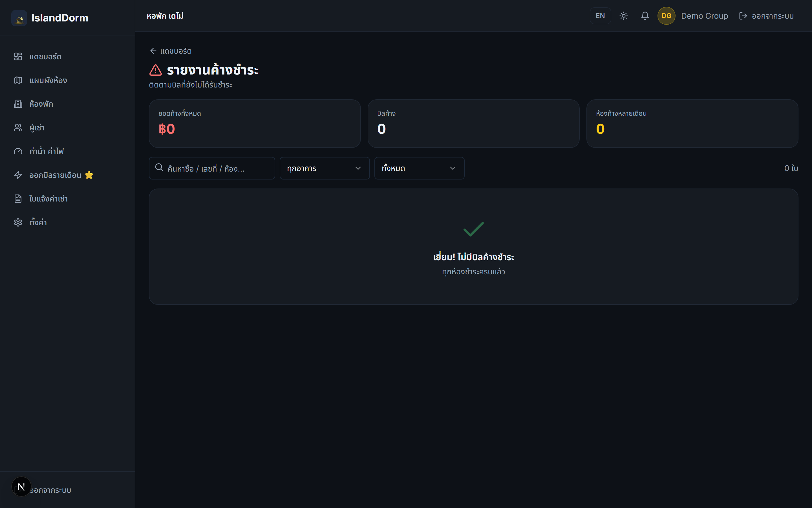Click the ฿0 outstanding amount
Viewport: 812px width, 508px height.
167,129
